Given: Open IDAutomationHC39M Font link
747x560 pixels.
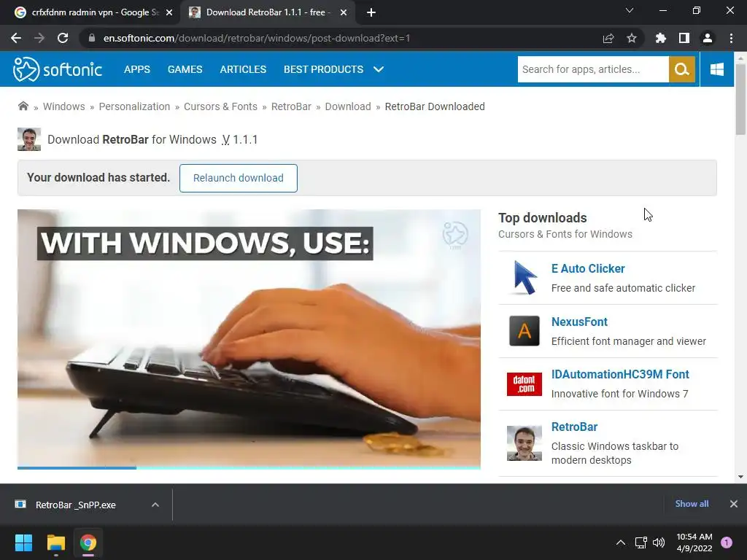Looking at the screenshot, I should point(620,374).
